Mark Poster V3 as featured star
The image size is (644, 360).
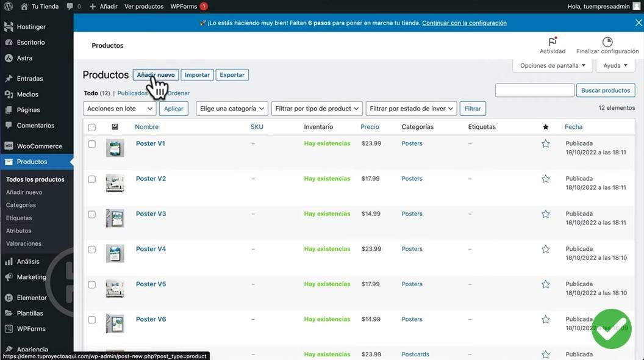click(545, 214)
